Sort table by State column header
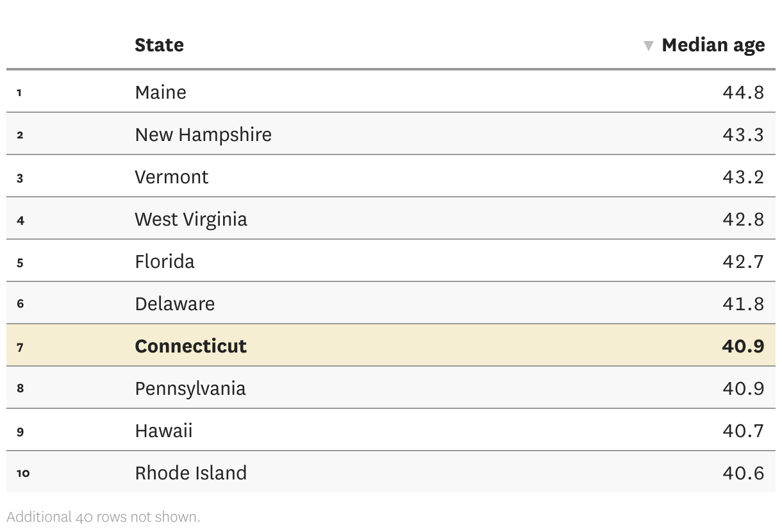782x532 pixels. (x=159, y=45)
